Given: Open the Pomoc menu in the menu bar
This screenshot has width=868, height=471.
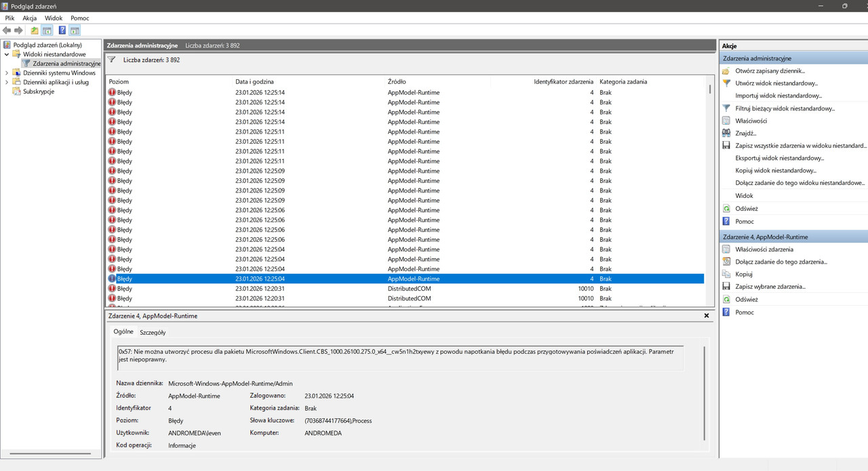Looking at the screenshot, I should click(80, 18).
